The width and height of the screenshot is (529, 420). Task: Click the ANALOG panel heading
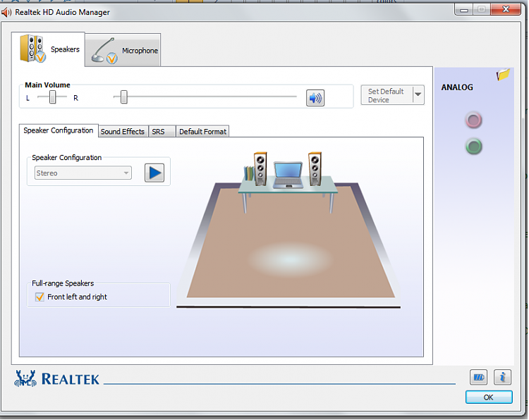pos(457,87)
